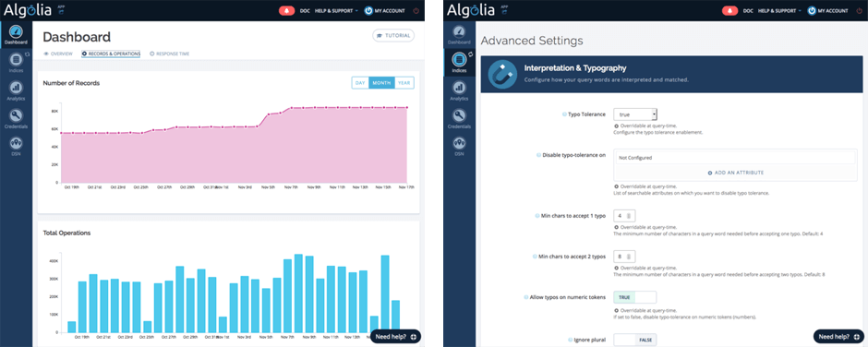Screen dimensions: 868x347
Task: Click red power logout icon in left window
Action: click(x=416, y=10)
